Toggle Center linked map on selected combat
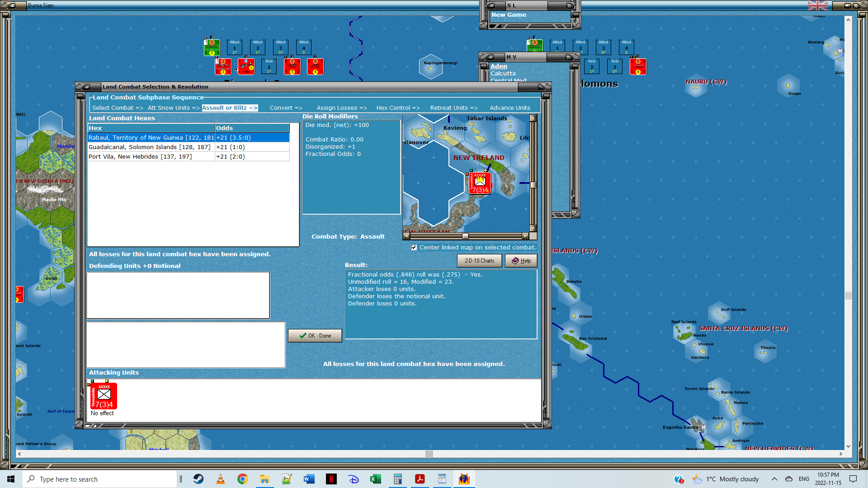 (414, 248)
